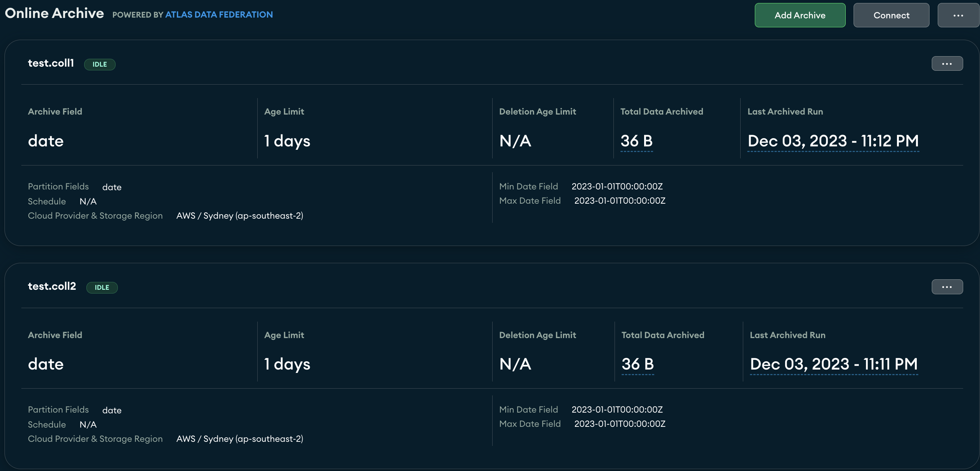
Task: Click test.coll2 storage region AWS / Sydney
Action: (x=240, y=439)
